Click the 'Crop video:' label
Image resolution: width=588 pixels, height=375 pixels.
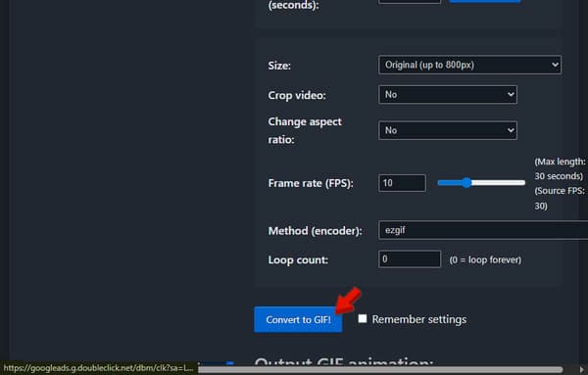pos(297,95)
